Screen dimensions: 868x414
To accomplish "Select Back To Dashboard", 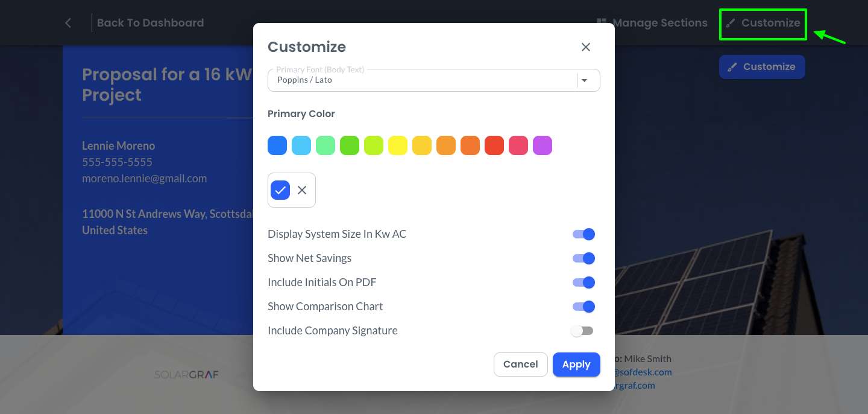I will tap(150, 22).
